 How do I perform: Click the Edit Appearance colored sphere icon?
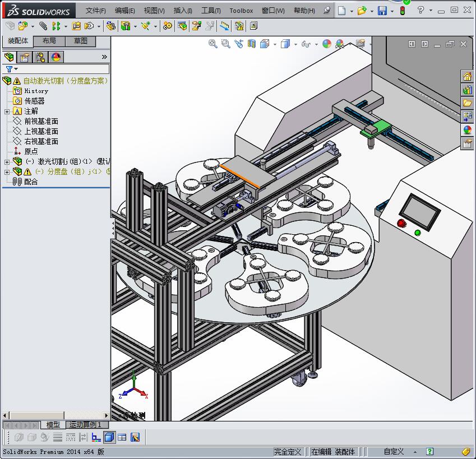(327, 44)
